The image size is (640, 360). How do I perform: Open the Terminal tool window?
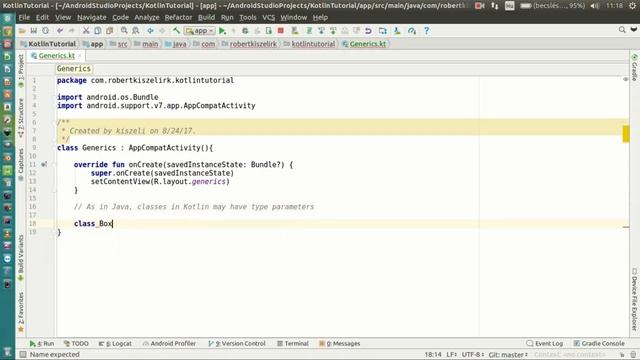coord(293,344)
